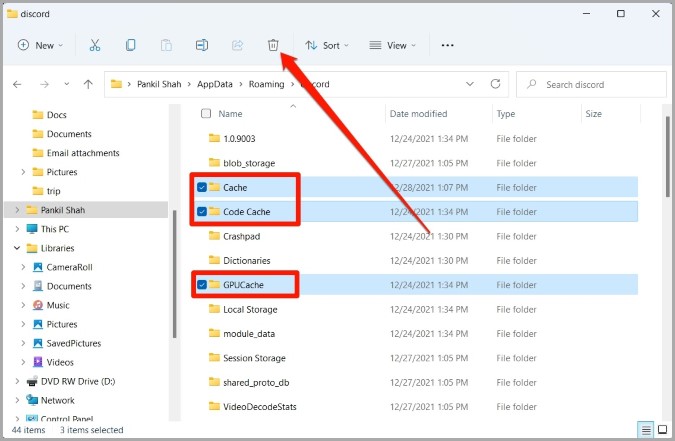Go up one folder level

point(88,84)
